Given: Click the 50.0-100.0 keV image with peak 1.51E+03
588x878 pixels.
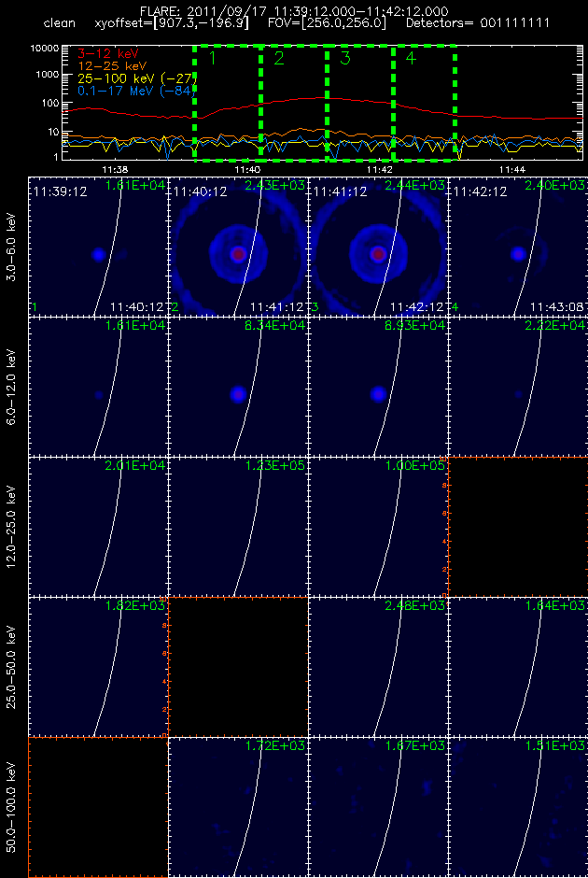Looking at the screenshot, I should pos(518,807).
